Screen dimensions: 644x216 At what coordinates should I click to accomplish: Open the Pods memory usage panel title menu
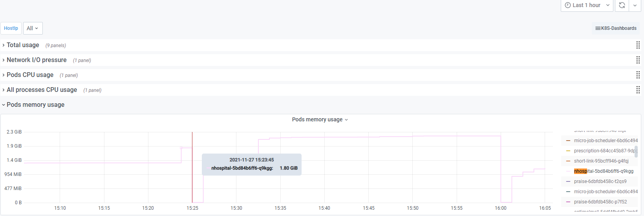(x=320, y=119)
